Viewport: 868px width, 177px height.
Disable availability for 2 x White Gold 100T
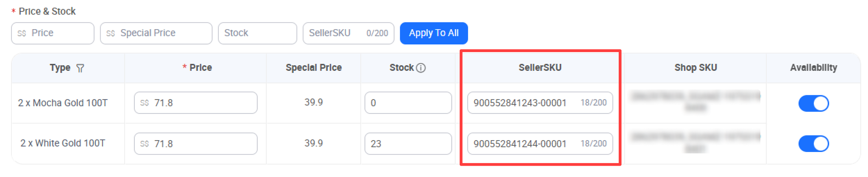[813, 144]
